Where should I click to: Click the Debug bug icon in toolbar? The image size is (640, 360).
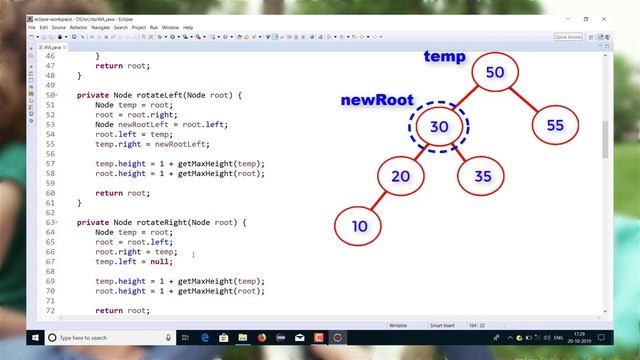(x=160, y=37)
